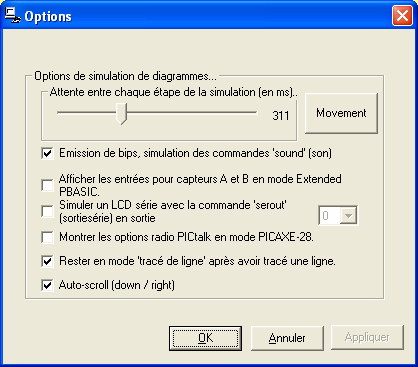Image resolution: width=418 pixels, height=367 pixels.
Task: Untick the stay in 'tracé de ligne' mode checkbox
Action: pyautogui.click(x=47, y=261)
